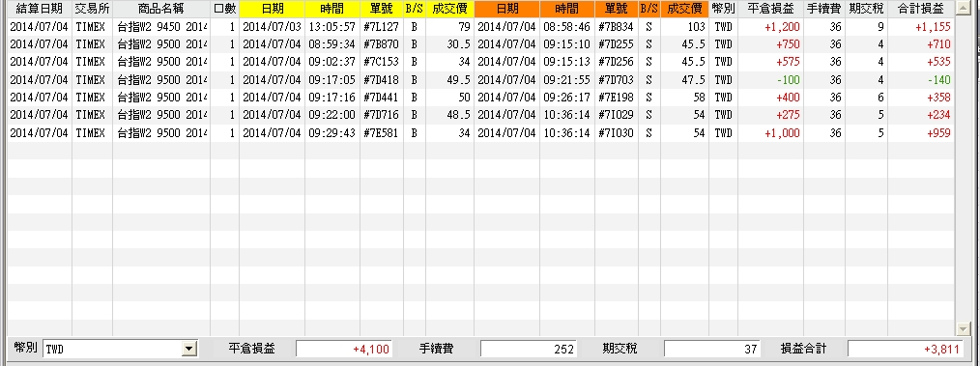Click the +1,155 合計損益 value
Image resolution: width=980 pixels, height=366 pixels.
933,27
